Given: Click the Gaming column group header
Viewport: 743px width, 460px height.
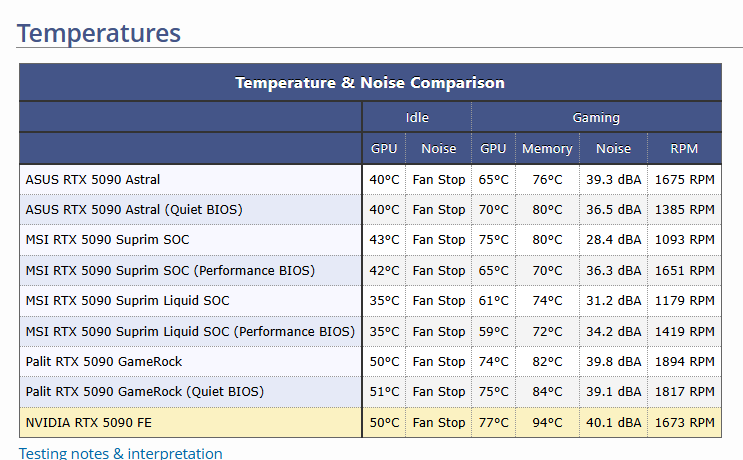Looking at the screenshot, I should coord(596,117).
